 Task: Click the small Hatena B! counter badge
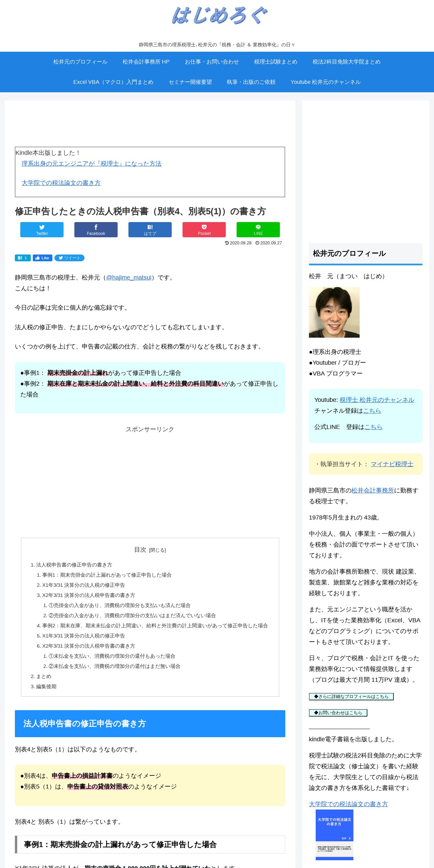click(23, 258)
